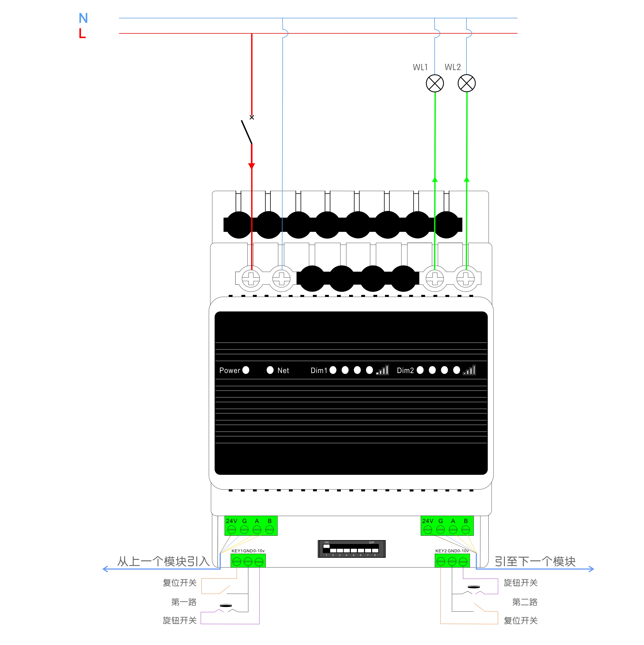Click the A screw on the KEY1-side bus block

[x=257, y=529]
